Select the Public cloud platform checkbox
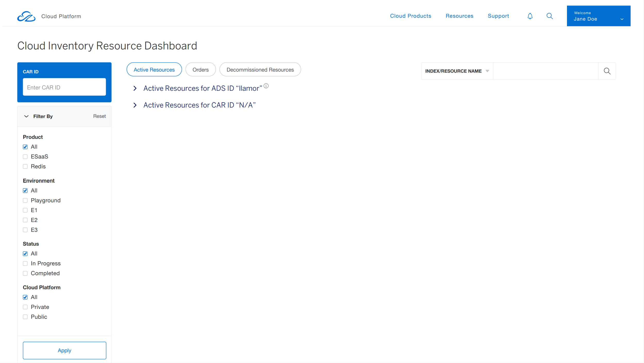This screenshot has width=644, height=363. click(x=25, y=317)
